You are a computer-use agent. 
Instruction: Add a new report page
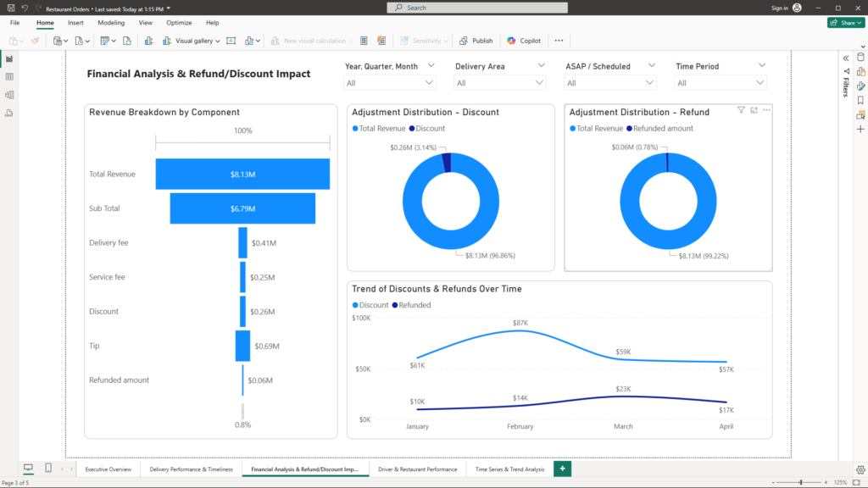pyautogui.click(x=561, y=469)
